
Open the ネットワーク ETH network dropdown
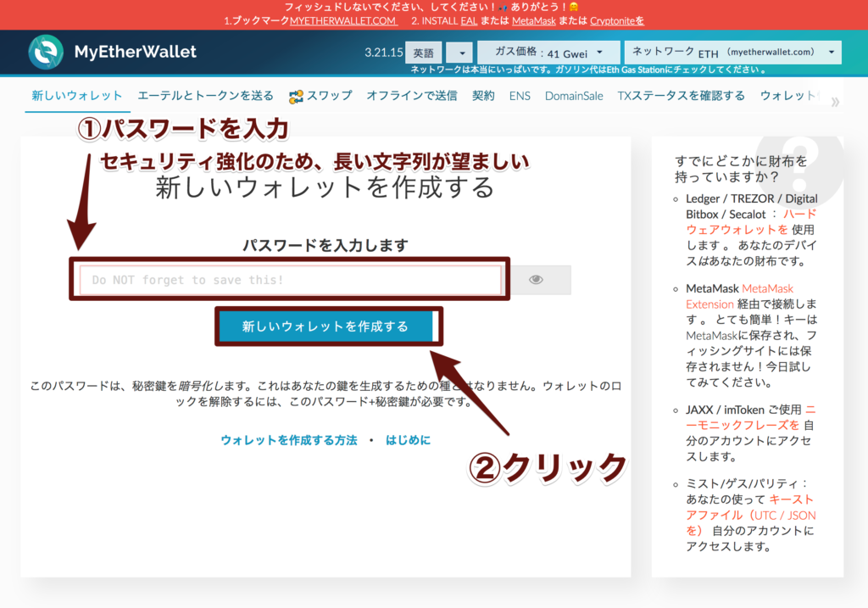coord(733,52)
